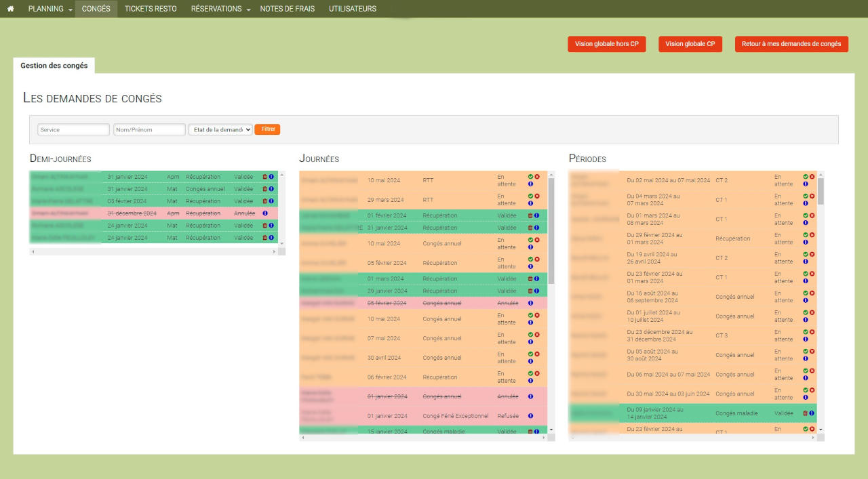Select the 'Refusée' status text in Journées
868x479 pixels.
(508, 416)
